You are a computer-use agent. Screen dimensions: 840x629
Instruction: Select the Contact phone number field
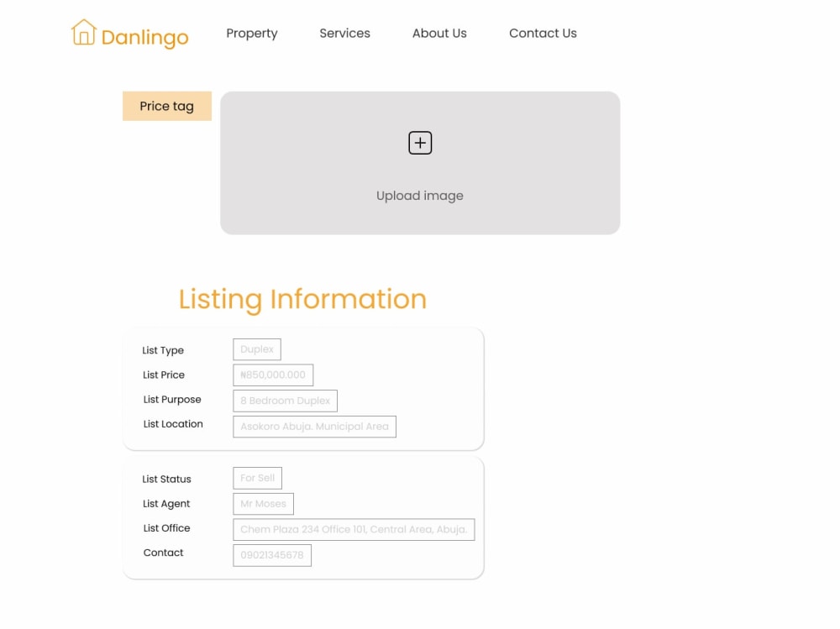coord(271,555)
